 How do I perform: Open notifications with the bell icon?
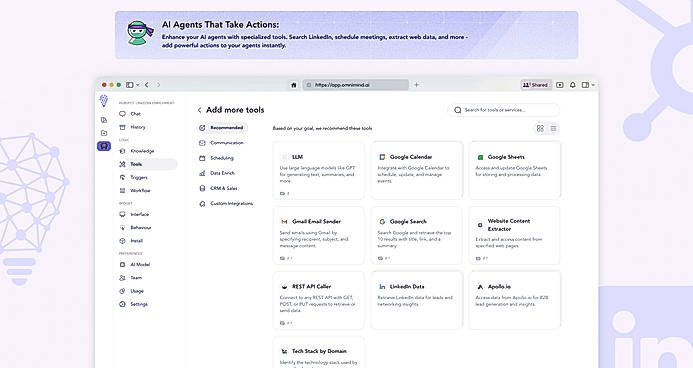tap(573, 85)
